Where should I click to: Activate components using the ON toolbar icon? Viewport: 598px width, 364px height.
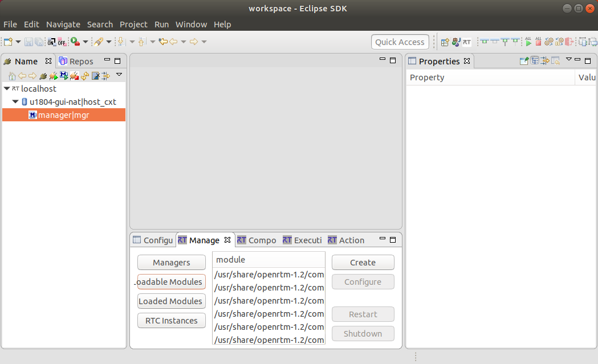coord(51,42)
